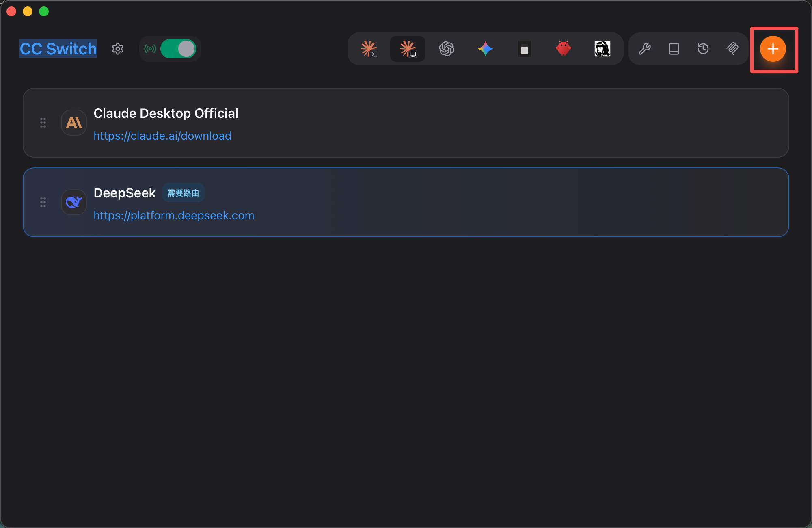The height and width of the screenshot is (528, 812).
Task: Click the "DeepSeek" name text
Action: 125,193
